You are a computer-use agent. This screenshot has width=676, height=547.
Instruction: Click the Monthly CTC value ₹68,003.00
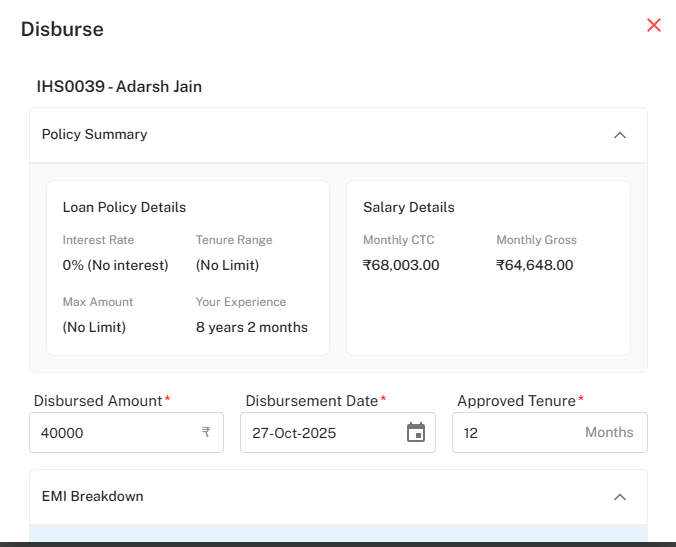point(401,265)
